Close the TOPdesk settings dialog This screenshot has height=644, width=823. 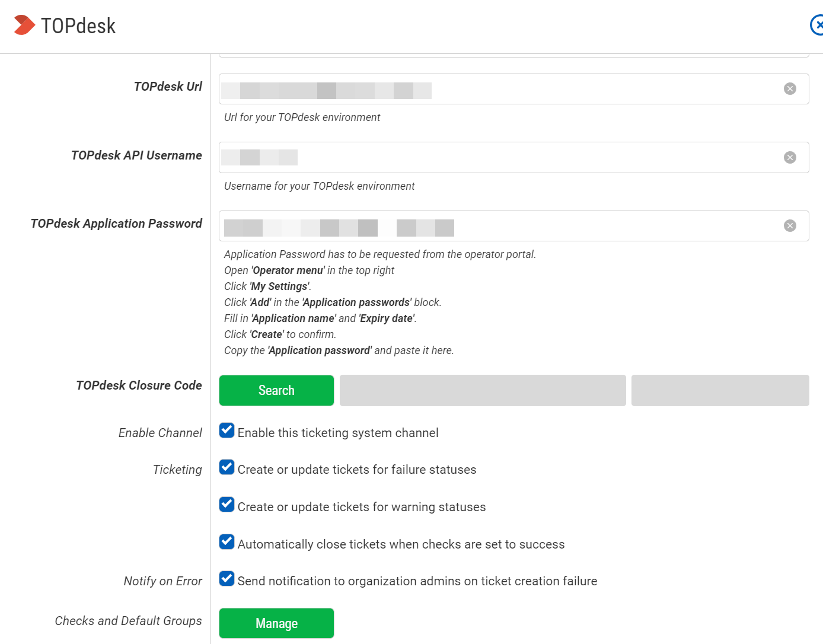click(816, 25)
